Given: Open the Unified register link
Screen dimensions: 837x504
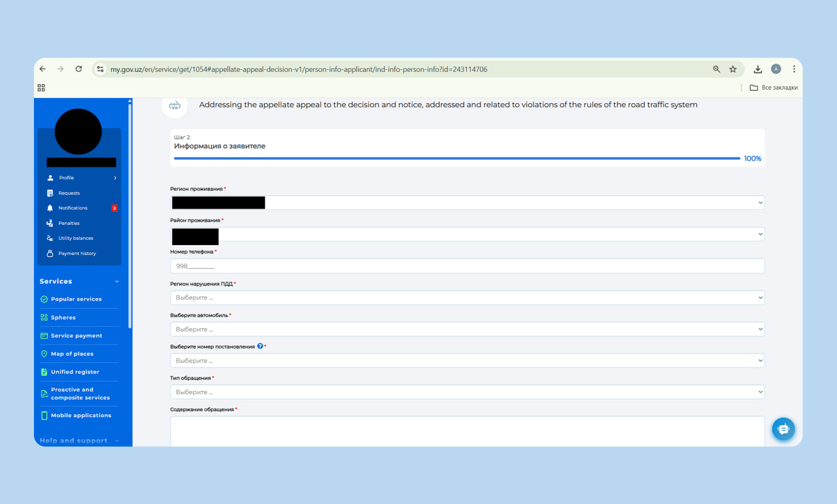Looking at the screenshot, I should (75, 372).
